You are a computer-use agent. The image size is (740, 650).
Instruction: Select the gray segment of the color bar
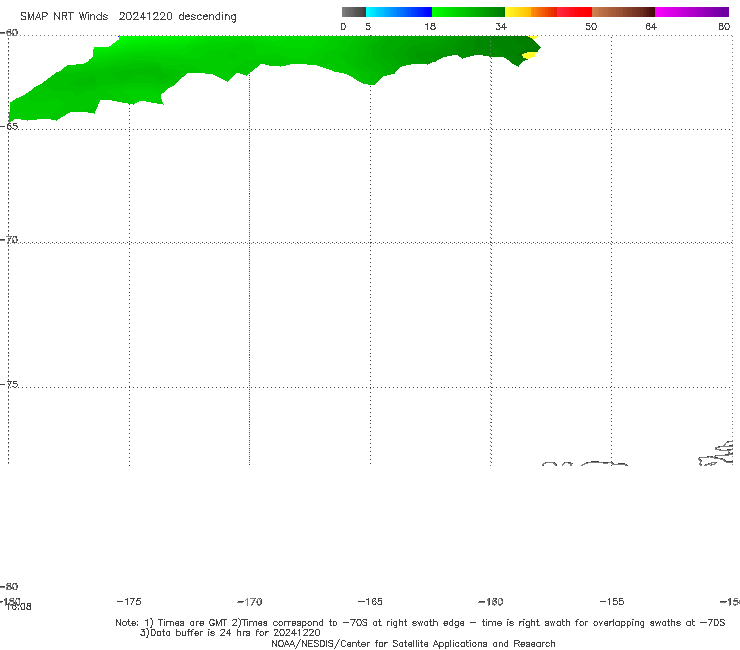tap(353, 12)
